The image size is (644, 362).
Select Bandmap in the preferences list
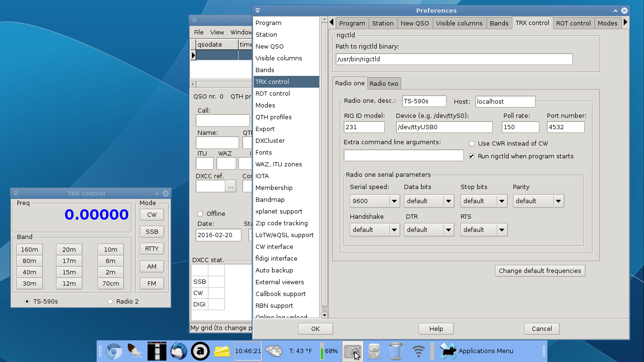click(x=286, y=200)
